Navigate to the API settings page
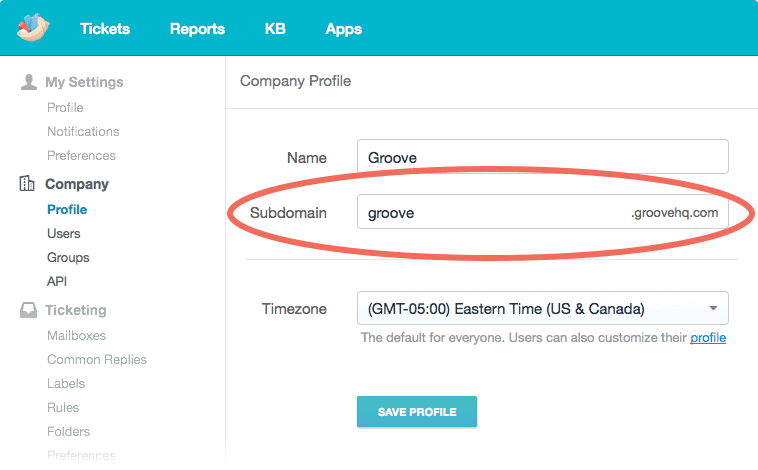 [57, 281]
